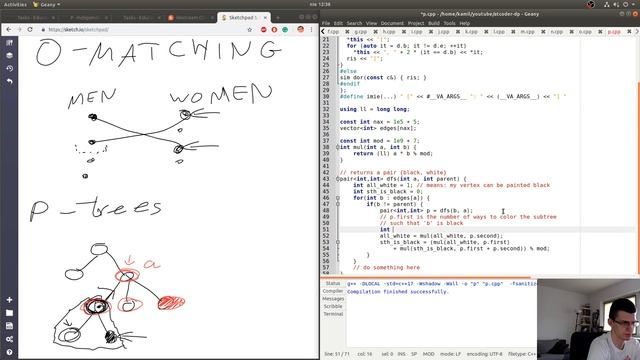Open the Compiler tab in Geany message panel

tap(333, 291)
